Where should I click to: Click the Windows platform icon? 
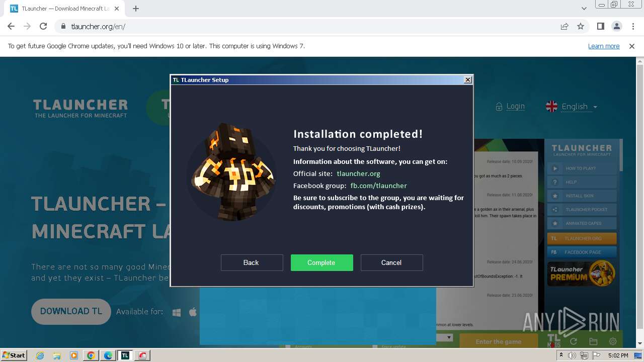tap(177, 312)
